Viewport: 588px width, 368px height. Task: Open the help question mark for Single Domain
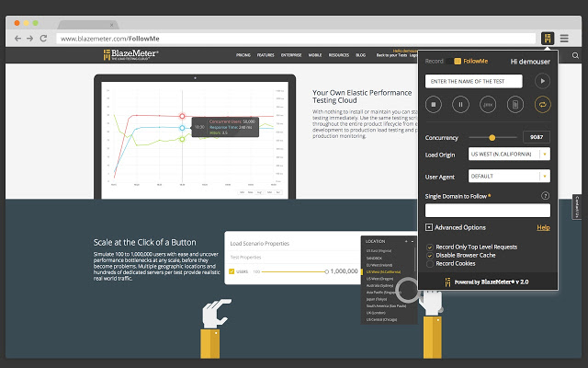point(545,196)
